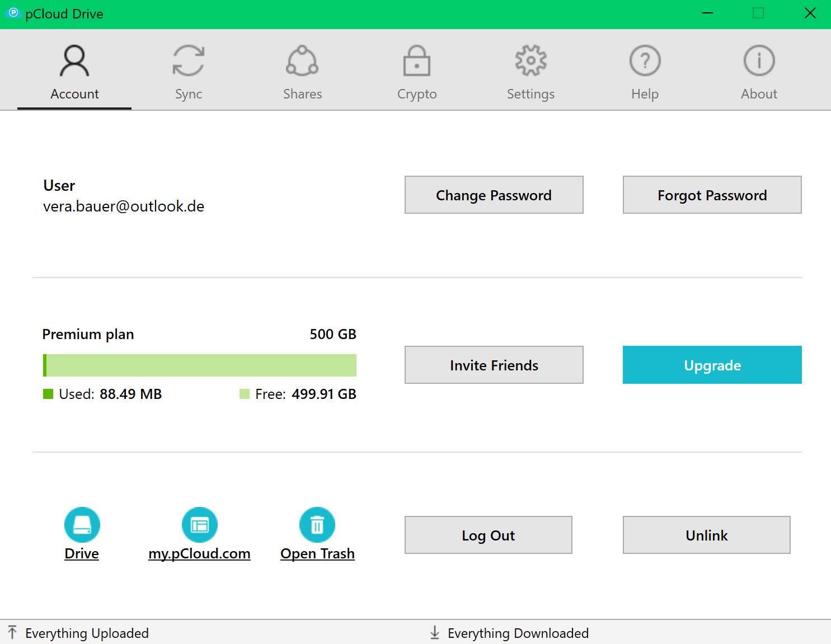
Task: Switch to the Settings tab label
Action: pyautogui.click(x=531, y=94)
